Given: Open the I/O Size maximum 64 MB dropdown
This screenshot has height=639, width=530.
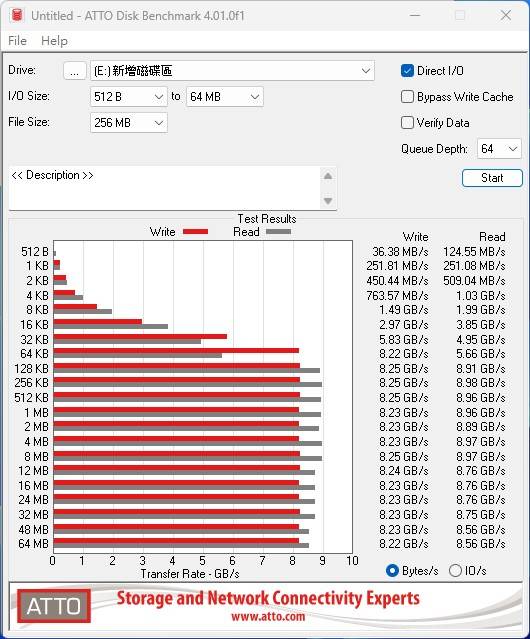Looking at the screenshot, I should pyautogui.click(x=225, y=97).
